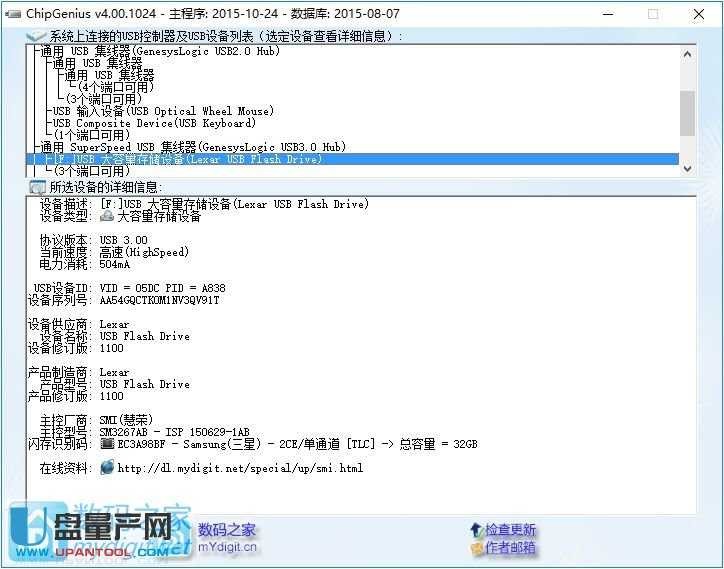Viewport: 724px width, 569px height.
Task: Minimize the ChipGenius window
Action: click(609, 14)
